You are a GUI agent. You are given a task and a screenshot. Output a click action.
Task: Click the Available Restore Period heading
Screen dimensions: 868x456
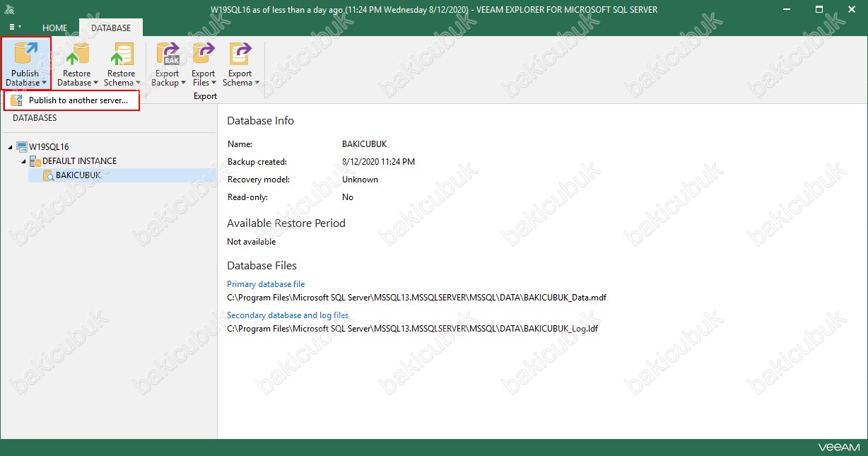coord(286,223)
